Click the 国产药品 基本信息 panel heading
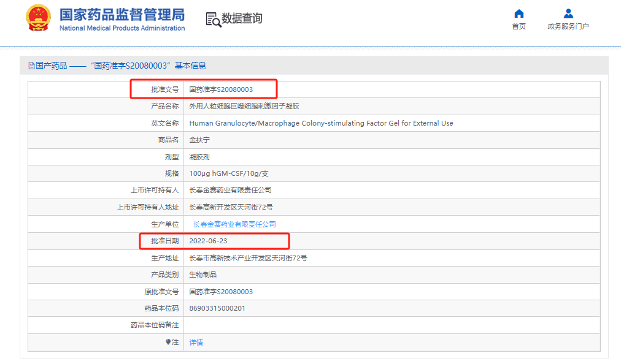The image size is (621, 364). pyautogui.click(x=121, y=66)
